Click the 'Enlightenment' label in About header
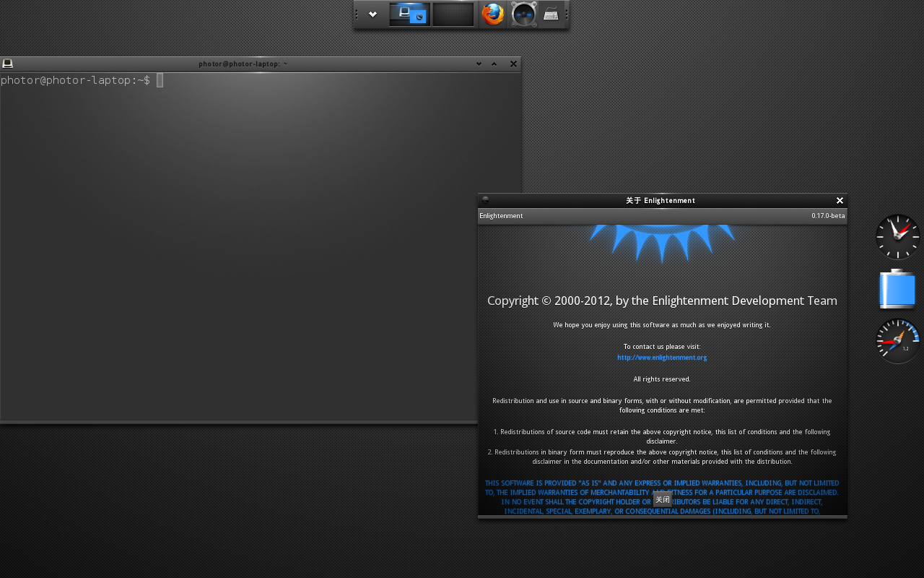Image resolution: width=924 pixels, height=578 pixels. (501, 216)
